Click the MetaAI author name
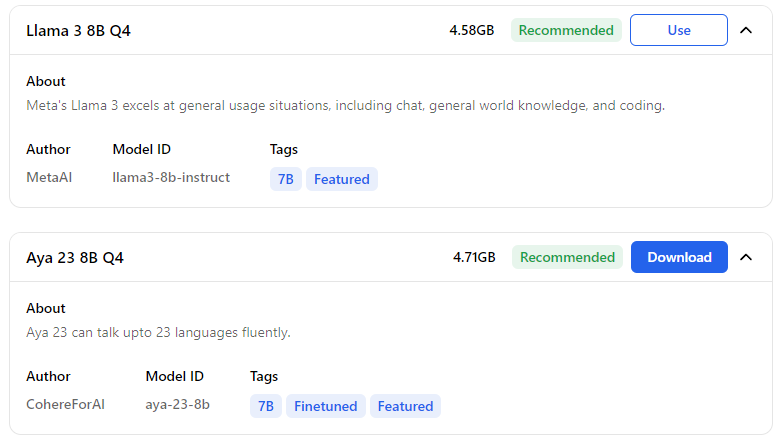 pos(49,177)
